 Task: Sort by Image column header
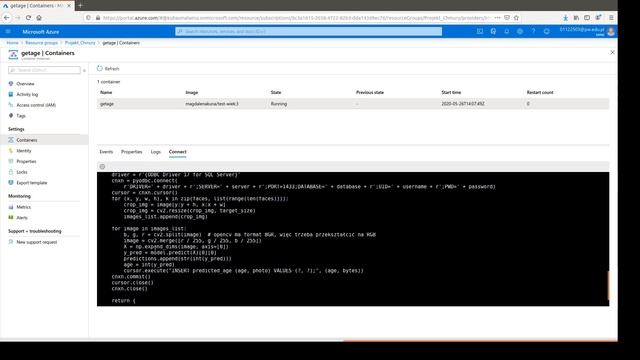point(191,93)
